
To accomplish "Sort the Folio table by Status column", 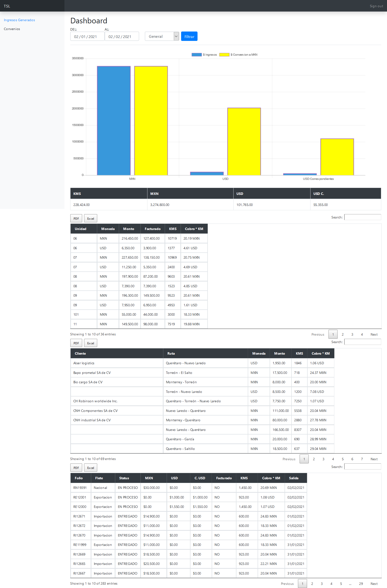I will [x=127, y=478].
